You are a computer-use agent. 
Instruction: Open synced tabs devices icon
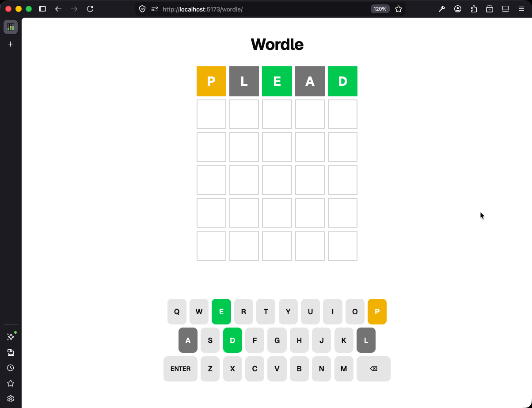[x=11, y=352]
